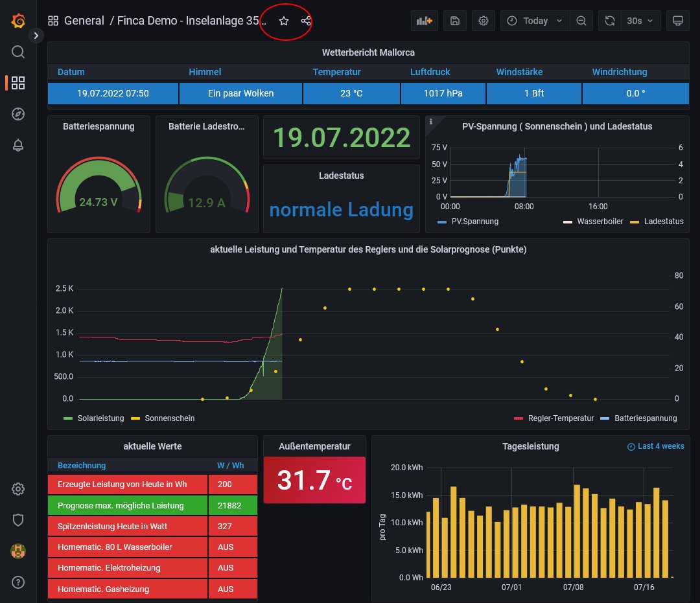Open the Explore compass icon

click(18, 114)
